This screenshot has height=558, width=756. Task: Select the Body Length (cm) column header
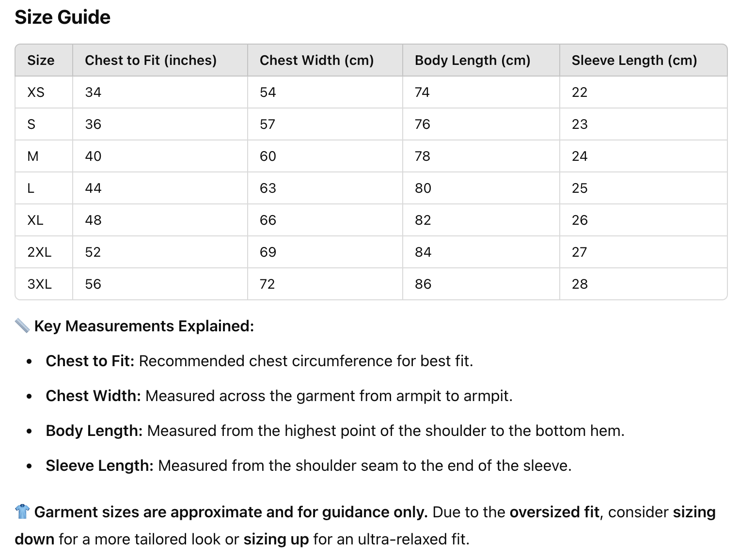472,61
